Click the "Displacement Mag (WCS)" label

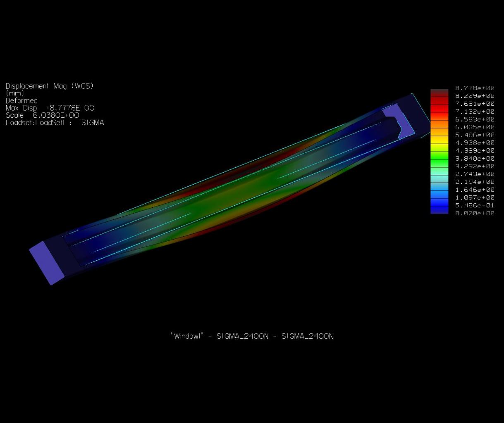pos(49,86)
